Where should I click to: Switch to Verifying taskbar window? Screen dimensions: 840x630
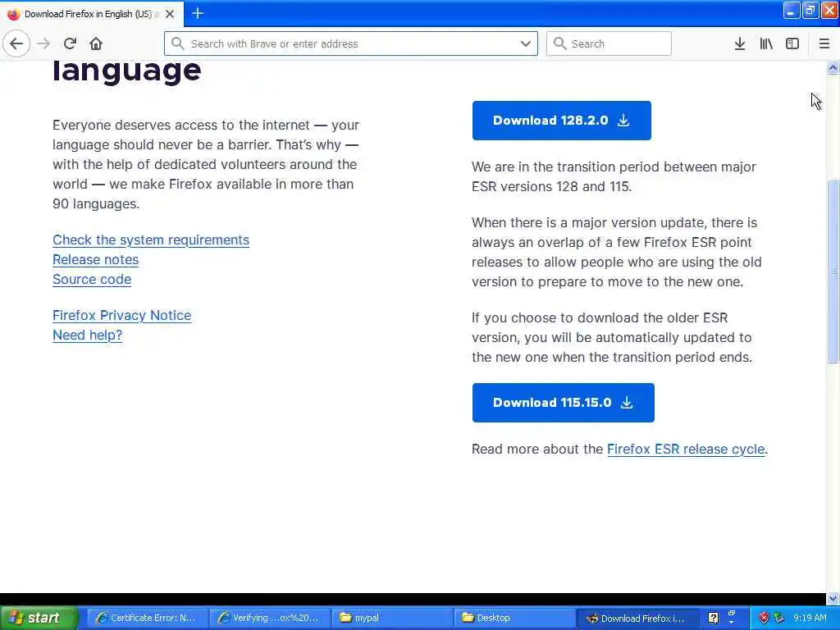[x=268, y=618]
